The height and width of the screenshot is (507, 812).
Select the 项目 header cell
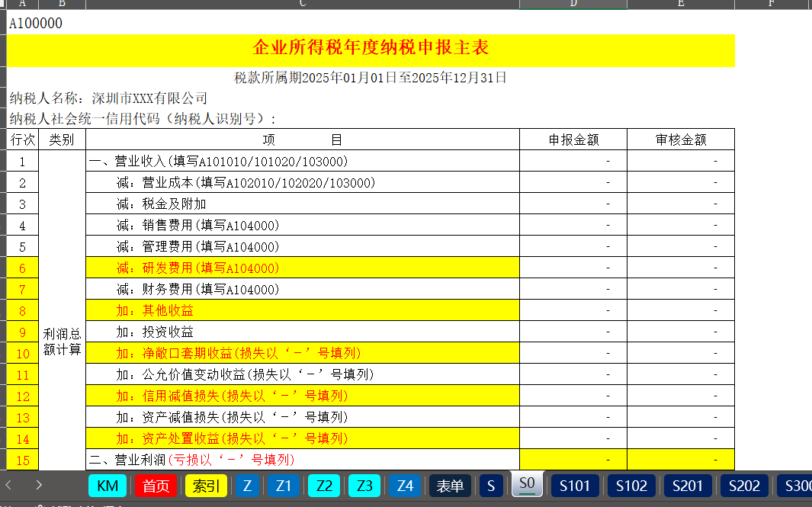point(303,140)
